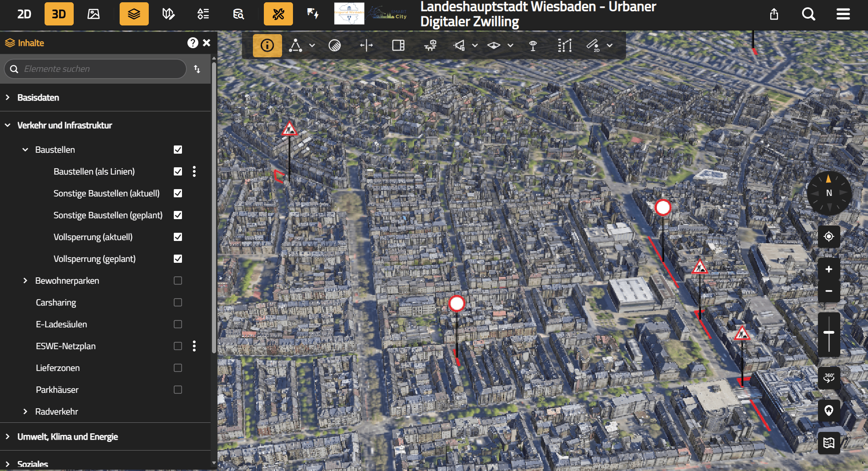Switch to the 2D map view
This screenshot has width=868, height=471.
(24, 14)
